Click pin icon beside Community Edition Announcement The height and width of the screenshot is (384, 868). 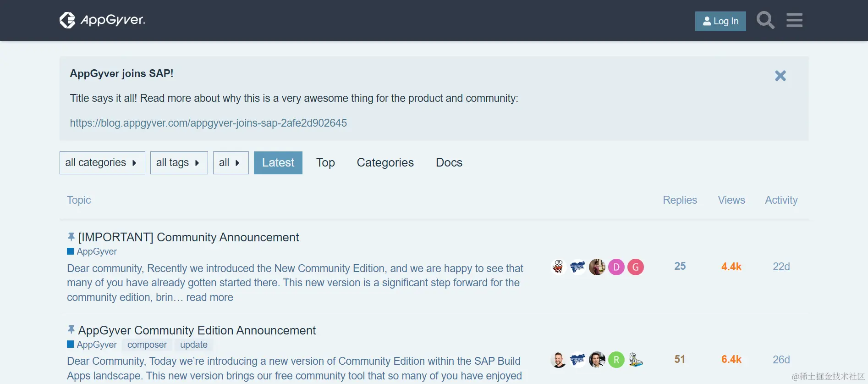pyautogui.click(x=71, y=330)
